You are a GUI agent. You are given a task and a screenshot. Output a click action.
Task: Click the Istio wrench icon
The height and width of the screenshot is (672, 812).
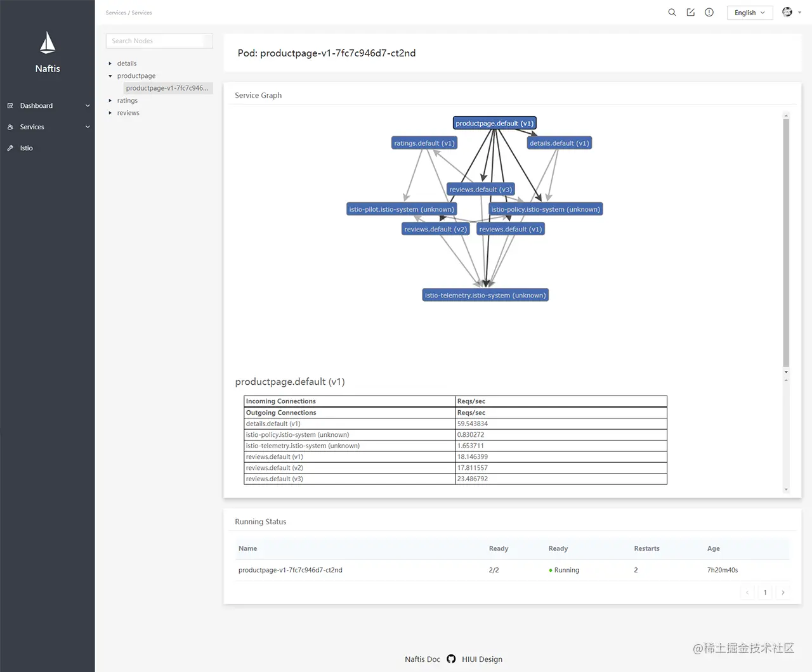tap(10, 148)
